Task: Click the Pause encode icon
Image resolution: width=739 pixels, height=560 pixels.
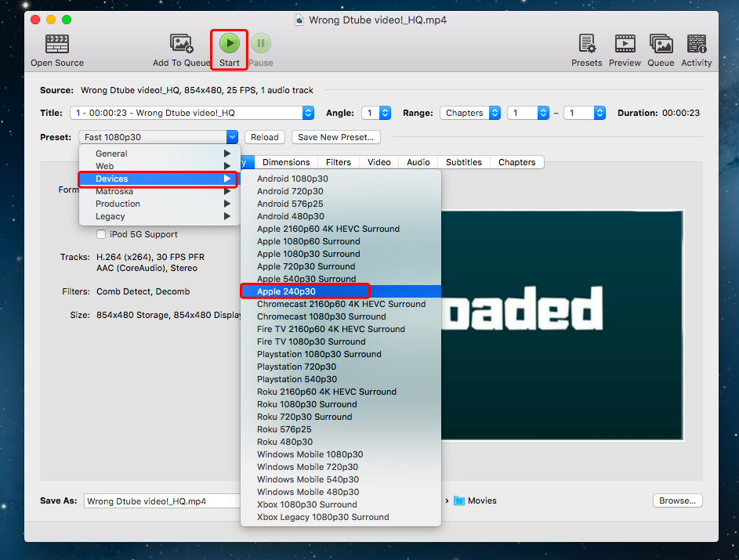Action: [x=261, y=43]
